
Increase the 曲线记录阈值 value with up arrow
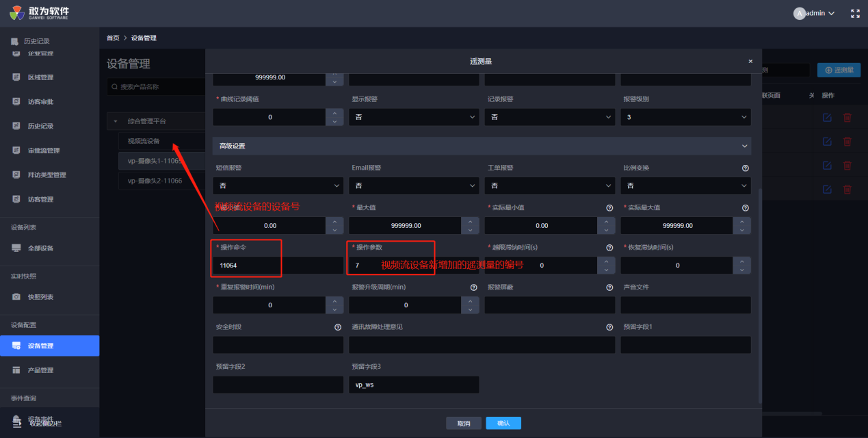coord(334,113)
